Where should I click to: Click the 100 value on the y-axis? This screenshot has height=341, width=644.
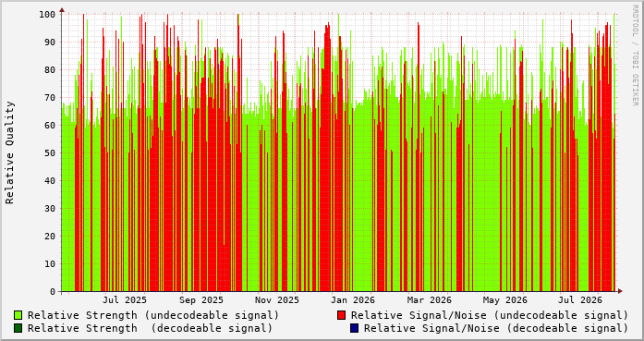click(47, 15)
